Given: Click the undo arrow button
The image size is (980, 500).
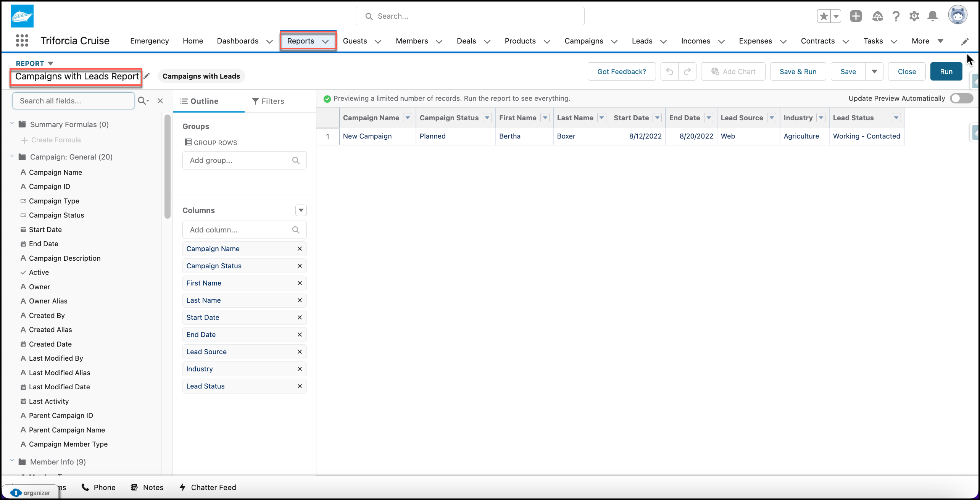Looking at the screenshot, I should tap(670, 71).
